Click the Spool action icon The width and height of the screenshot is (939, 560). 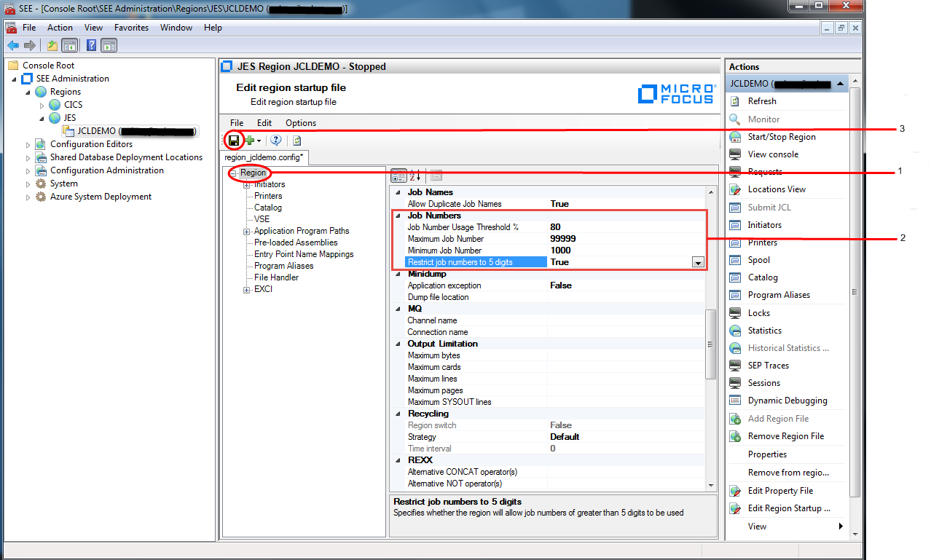click(x=735, y=260)
